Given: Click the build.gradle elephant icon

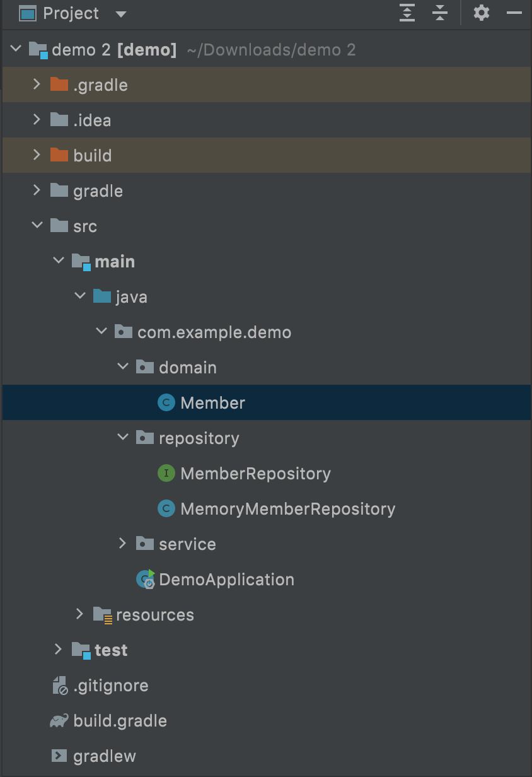Looking at the screenshot, I should click(59, 720).
